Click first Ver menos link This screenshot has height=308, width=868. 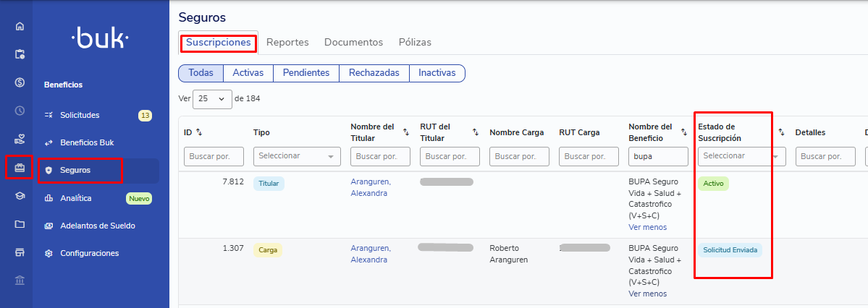(x=648, y=227)
